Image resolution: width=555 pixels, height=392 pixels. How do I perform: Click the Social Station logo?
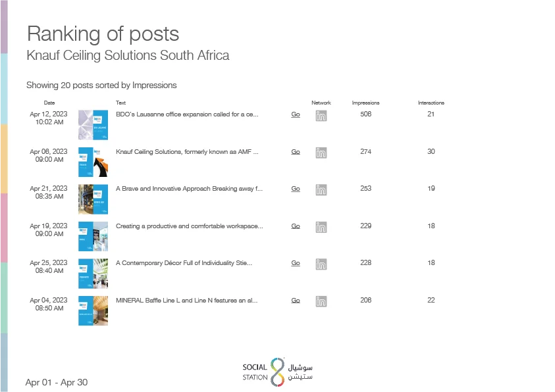point(278,372)
